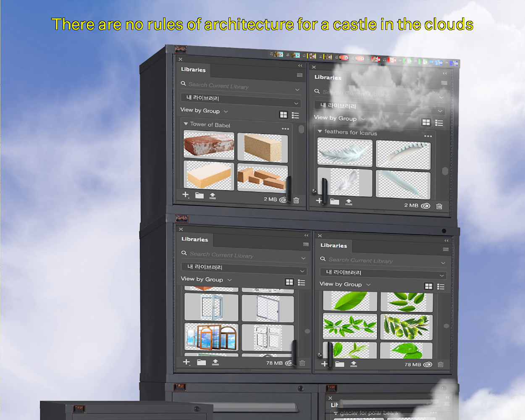The width and height of the screenshot is (525, 420).
Task: Add new element in Tower of Babel panel
Action: tap(186, 194)
